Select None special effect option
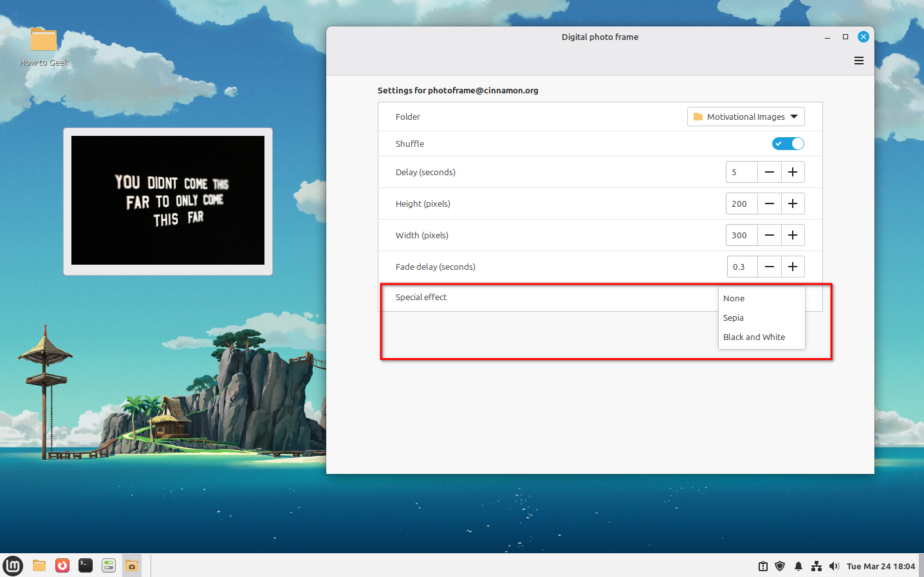 [762, 298]
